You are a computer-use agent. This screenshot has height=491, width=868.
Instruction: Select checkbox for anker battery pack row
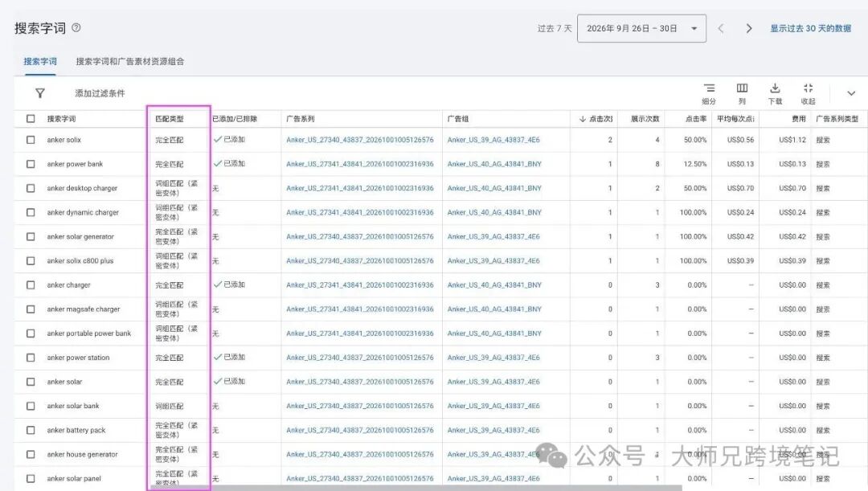(31, 430)
